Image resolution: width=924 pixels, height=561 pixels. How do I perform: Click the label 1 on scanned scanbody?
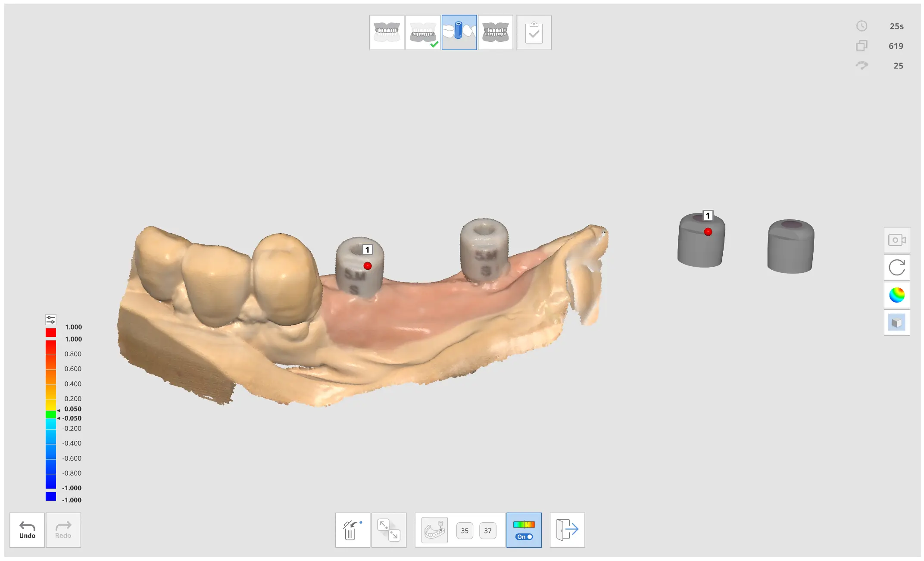(x=367, y=249)
